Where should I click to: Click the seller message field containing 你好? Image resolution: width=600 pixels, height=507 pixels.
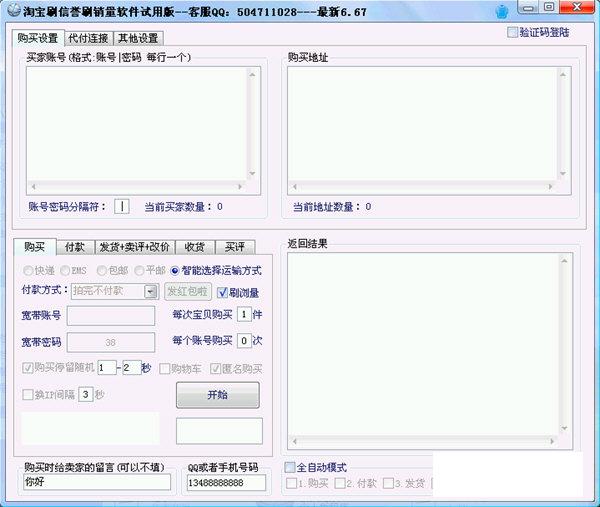(97, 482)
